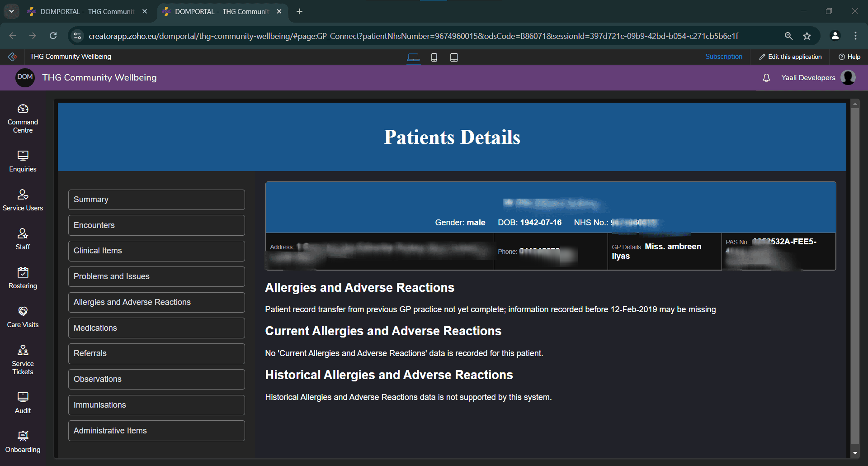
Task: Open the Chrome three-dot menu
Action: (855, 36)
